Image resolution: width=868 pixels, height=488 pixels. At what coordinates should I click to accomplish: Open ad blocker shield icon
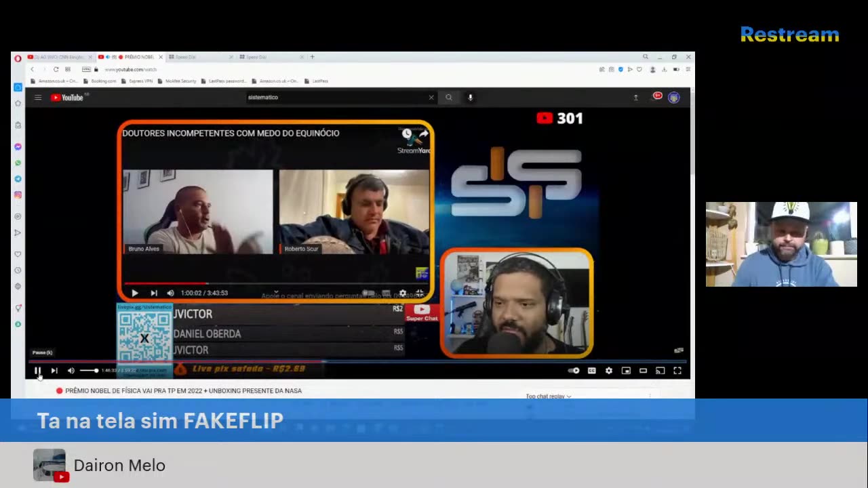click(620, 69)
